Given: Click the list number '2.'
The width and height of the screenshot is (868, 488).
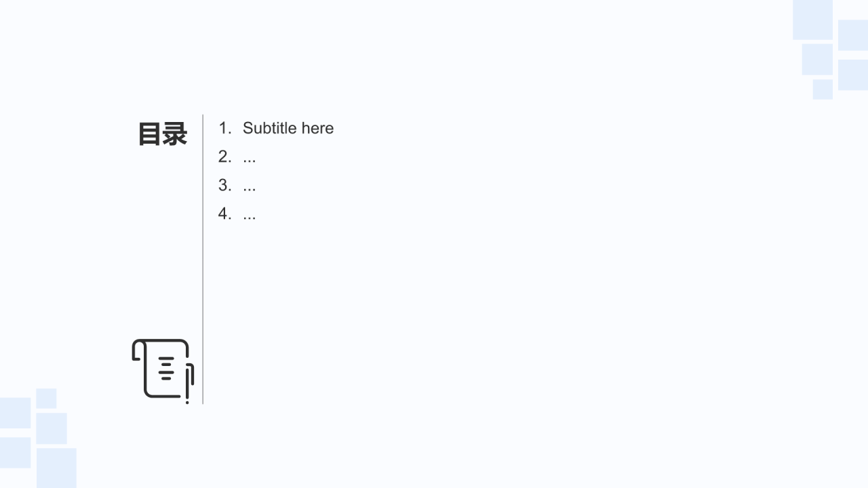Looking at the screenshot, I should pyautogui.click(x=224, y=157).
